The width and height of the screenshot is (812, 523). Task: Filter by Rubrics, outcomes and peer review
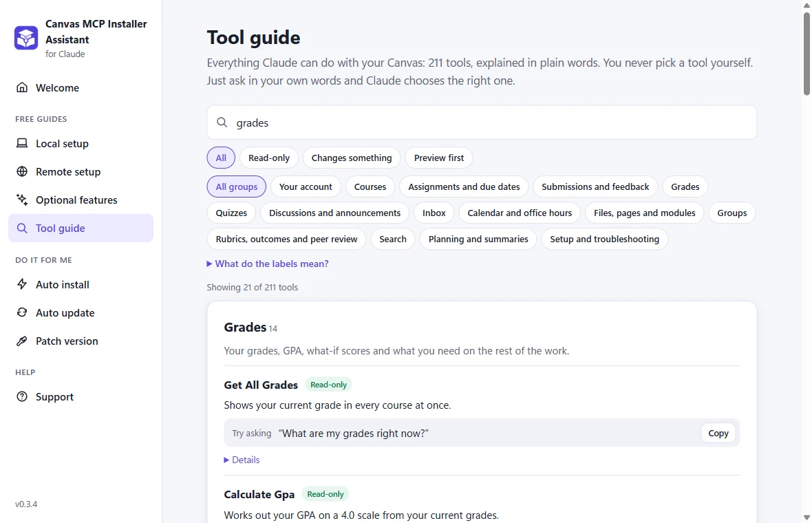click(286, 239)
